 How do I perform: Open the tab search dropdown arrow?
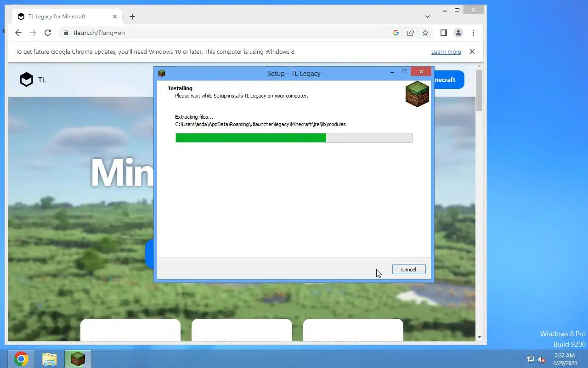click(428, 17)
